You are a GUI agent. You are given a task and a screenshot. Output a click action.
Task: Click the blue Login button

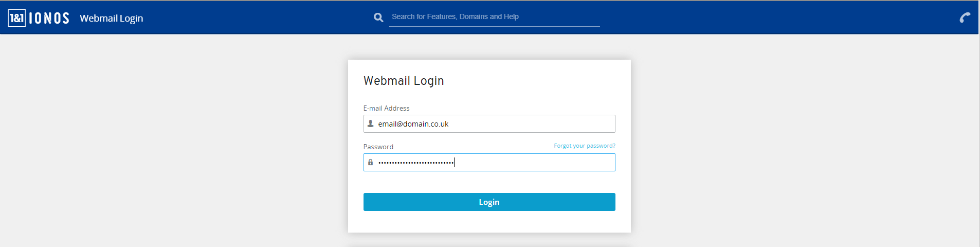489,202
